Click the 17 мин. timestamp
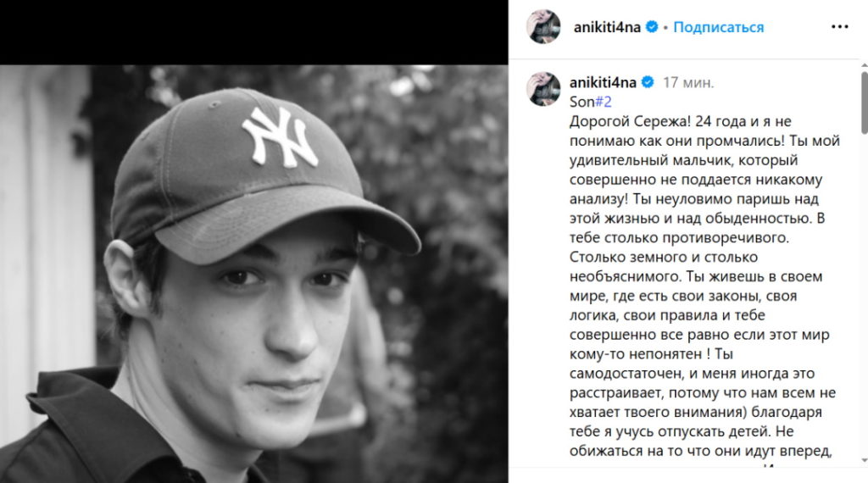The height and width of the screenshot is (483, 868). [x=688, y=82]
